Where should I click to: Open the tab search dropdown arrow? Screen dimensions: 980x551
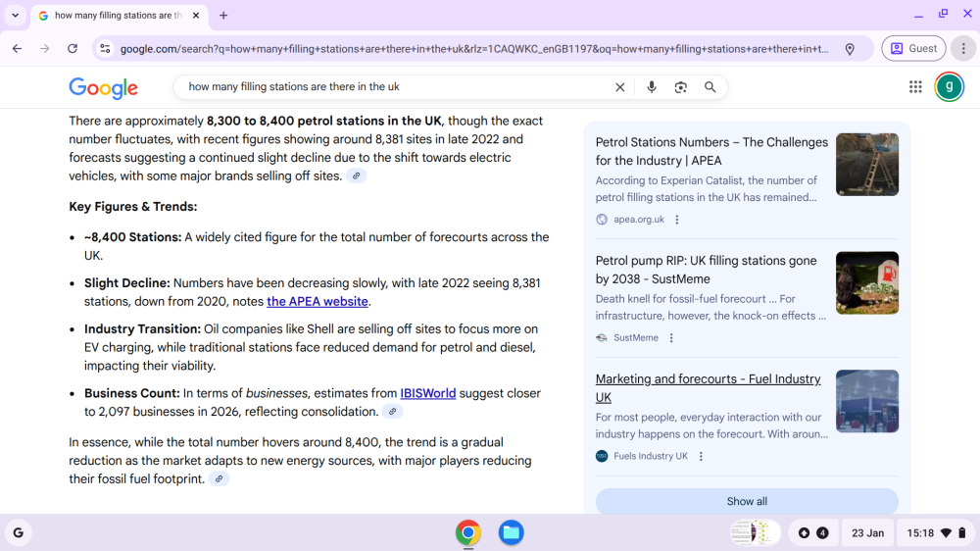[15, 15]
